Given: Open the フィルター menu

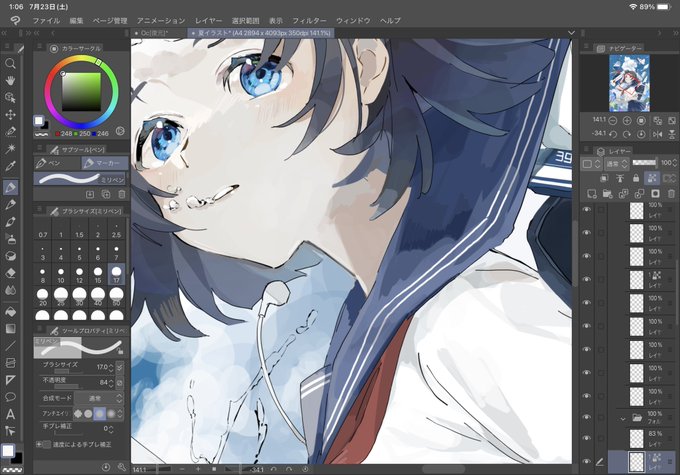Looking at the screenshot, I should pos(309,20).
